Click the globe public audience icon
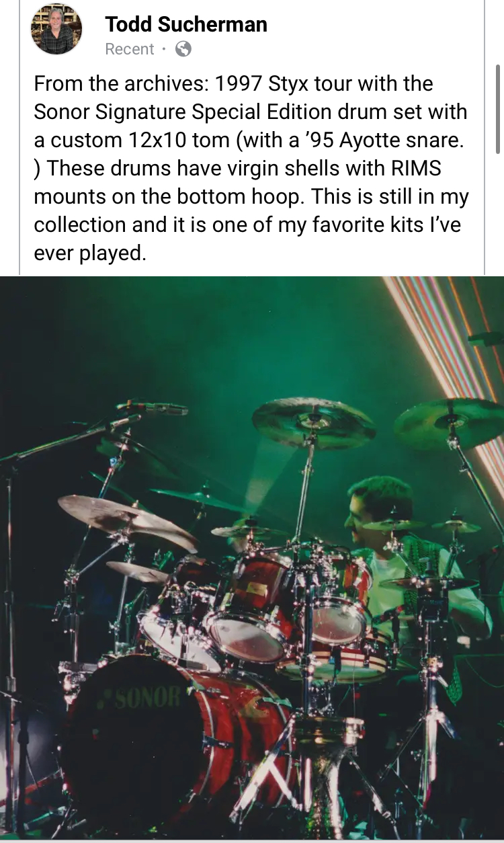Image resolution: width=504 pixels, height=843 pixels. (x=183, y=49)
